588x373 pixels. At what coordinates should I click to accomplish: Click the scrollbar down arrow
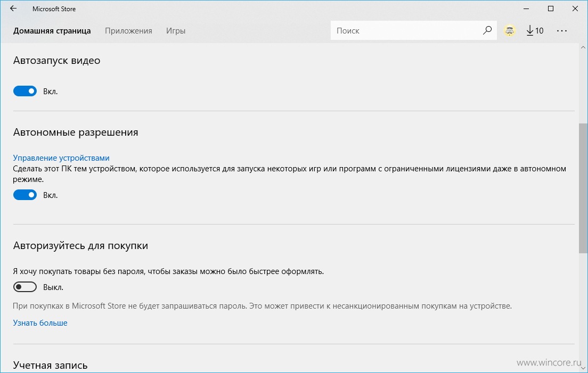click(x=583, y=369)
